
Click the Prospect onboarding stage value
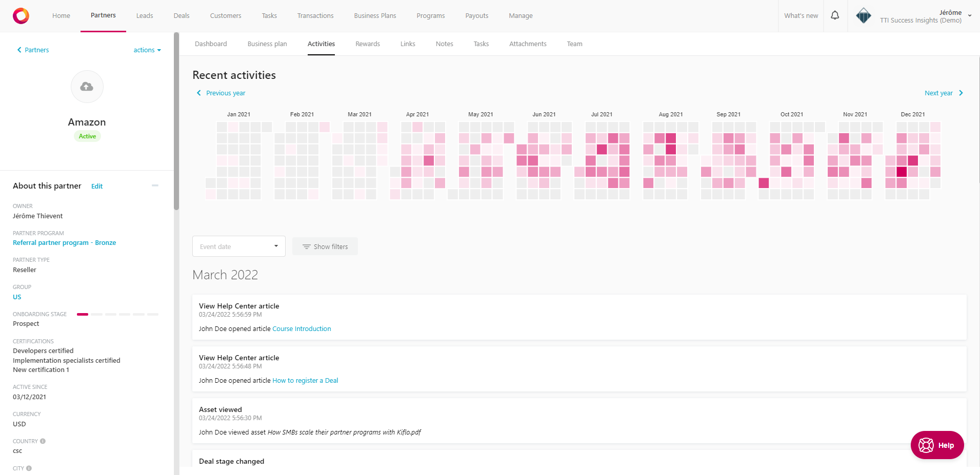[x=26, y=324]
